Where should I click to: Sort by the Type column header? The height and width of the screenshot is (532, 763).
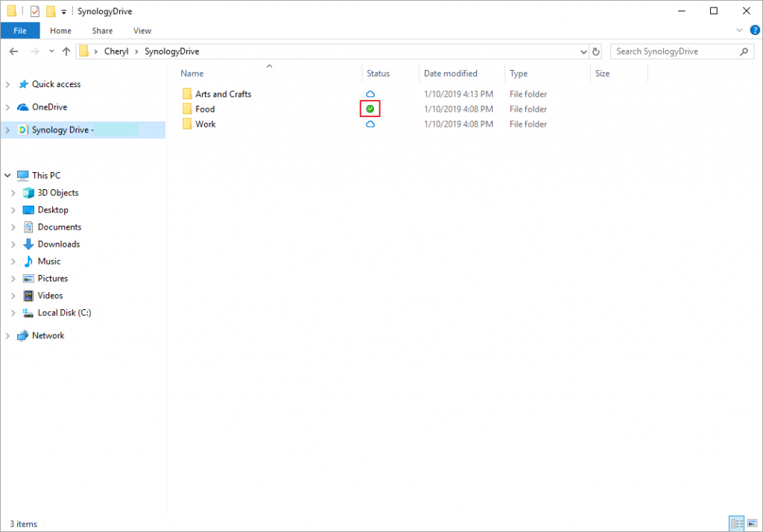(x=519, y=74)
